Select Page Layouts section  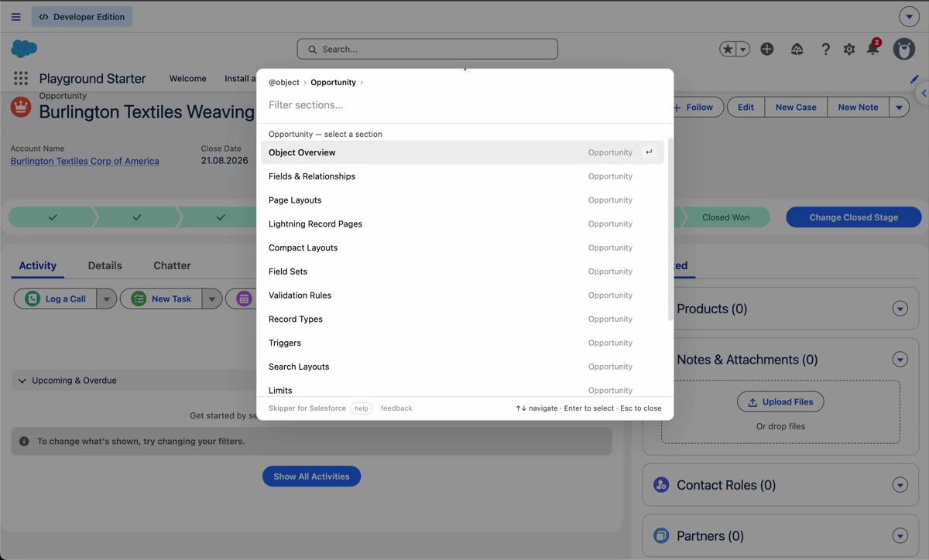(x=462, y=200)
